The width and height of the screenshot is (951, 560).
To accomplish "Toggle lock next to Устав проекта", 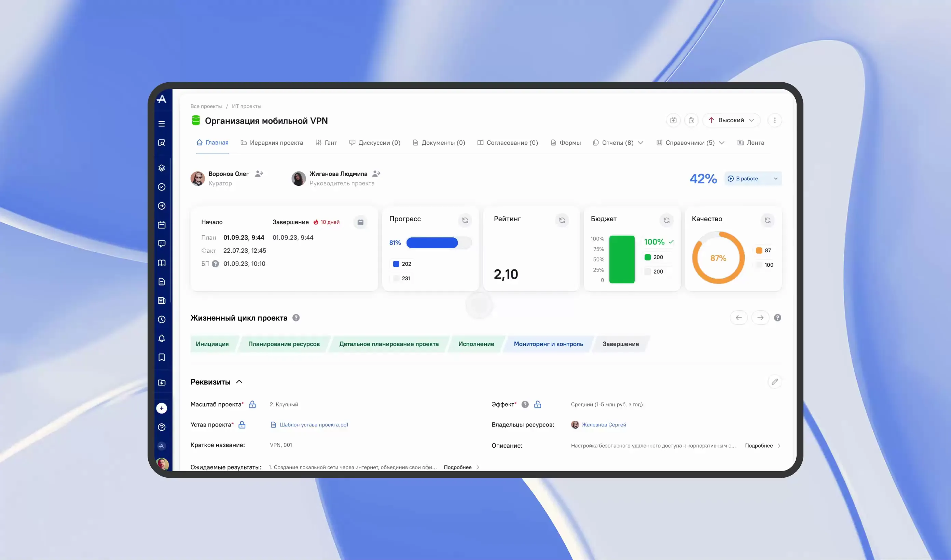I will [x=242, y=424].
